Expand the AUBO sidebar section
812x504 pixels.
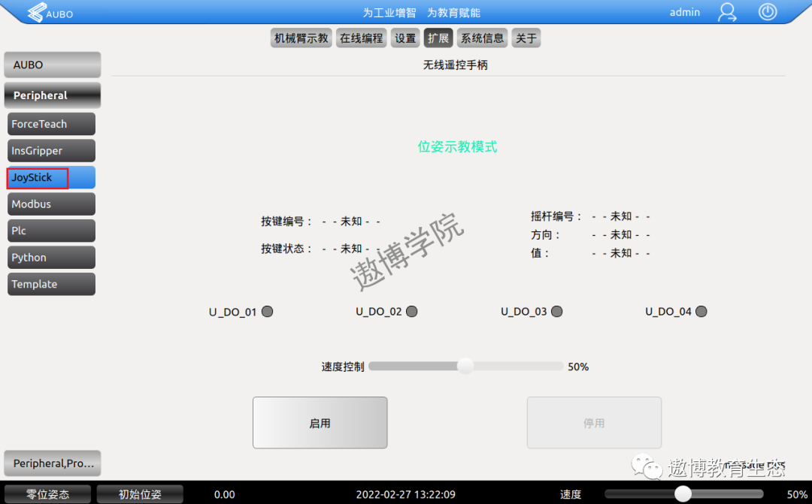pos(53,65)
